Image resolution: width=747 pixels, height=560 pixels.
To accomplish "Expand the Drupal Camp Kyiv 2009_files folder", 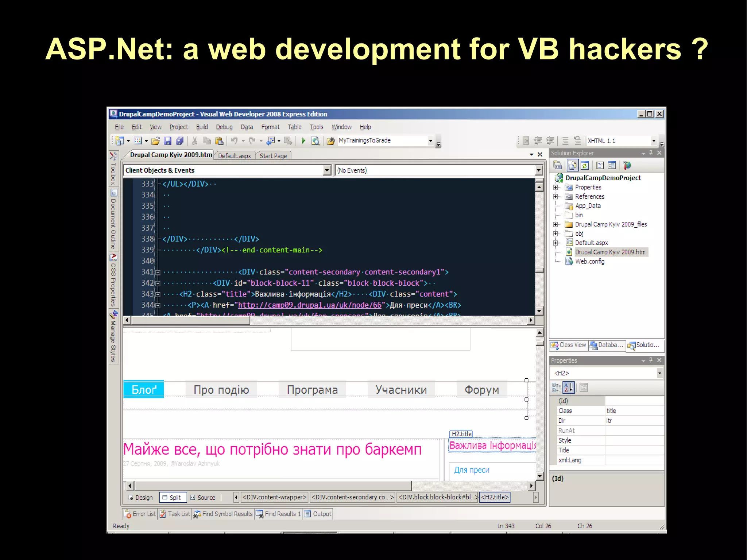I will (555, 224).
